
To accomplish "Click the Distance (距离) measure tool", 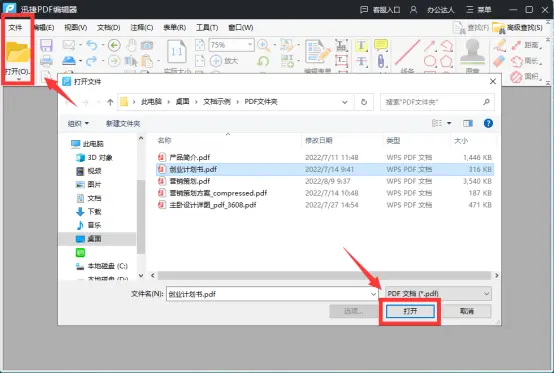I will (x=526, y=45).
